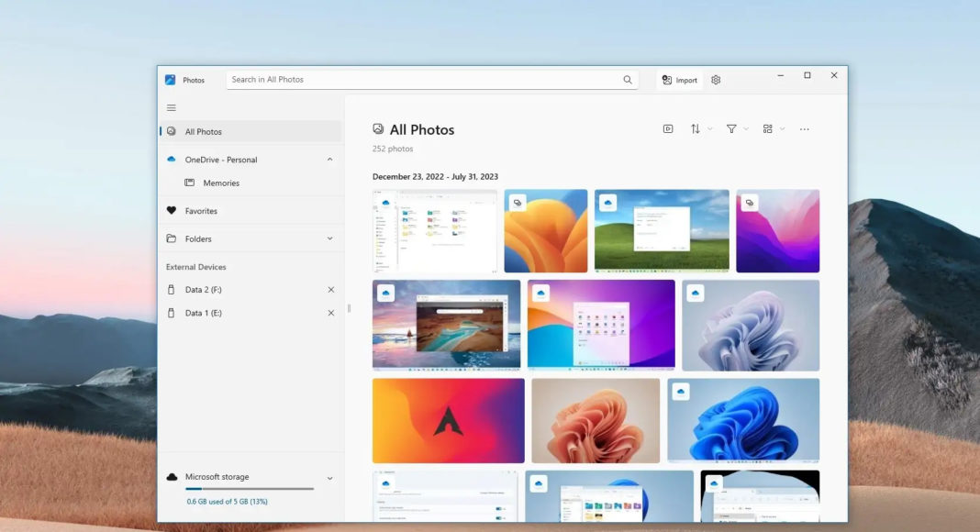Remove the Data 1 (E:) device with X
980x532 pixels.
[x=331, y=313]
